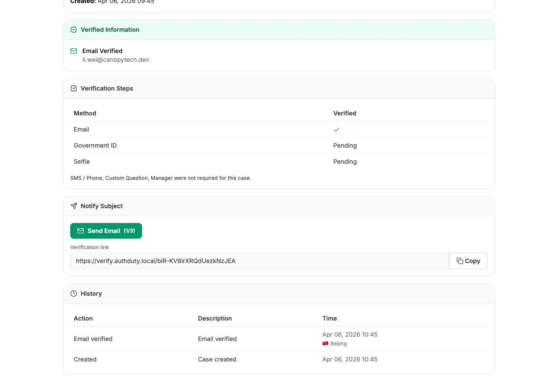Click the Verification Steps checklist icon
The image size is (558, 392).
point(74,88)
